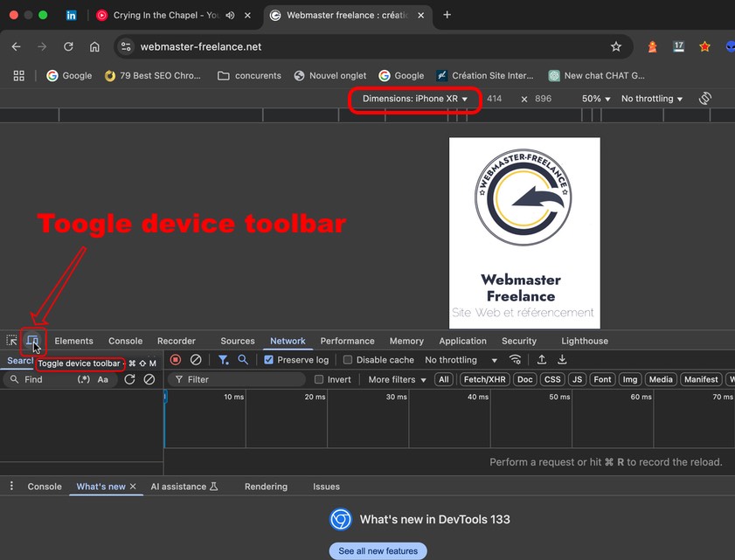Image resolution: width=735 pixels, height=560 pixels.
Task: Open the network request filter funnel icon
Action: pos(223,359)
